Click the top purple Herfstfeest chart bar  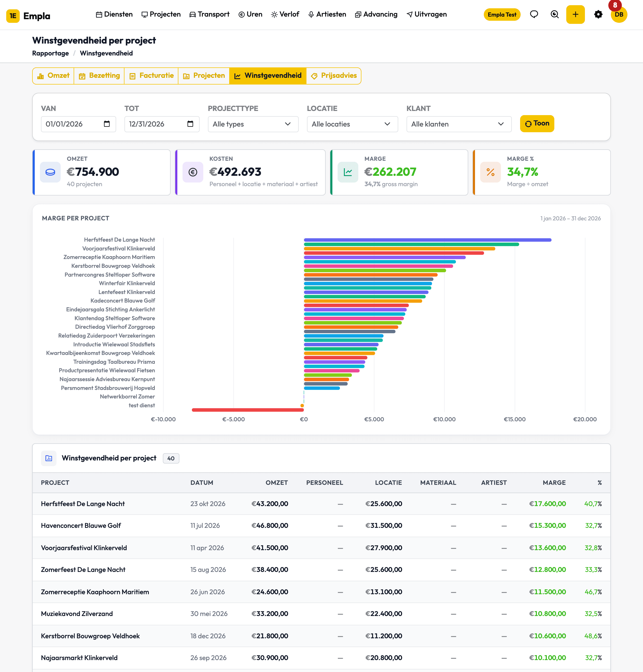[427, 240]
